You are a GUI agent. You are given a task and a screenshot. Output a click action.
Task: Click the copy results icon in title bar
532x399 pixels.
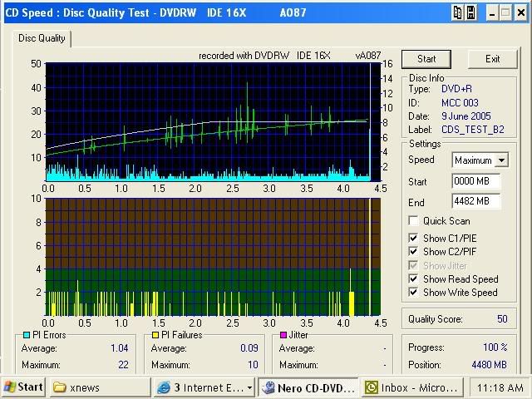(457, 13)
